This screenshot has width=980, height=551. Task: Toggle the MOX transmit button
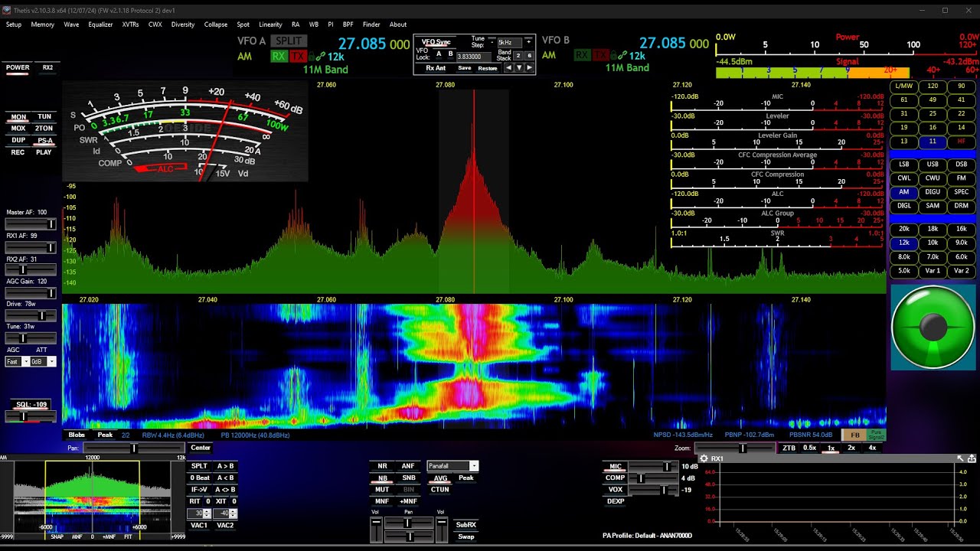[x=18, y=129]
